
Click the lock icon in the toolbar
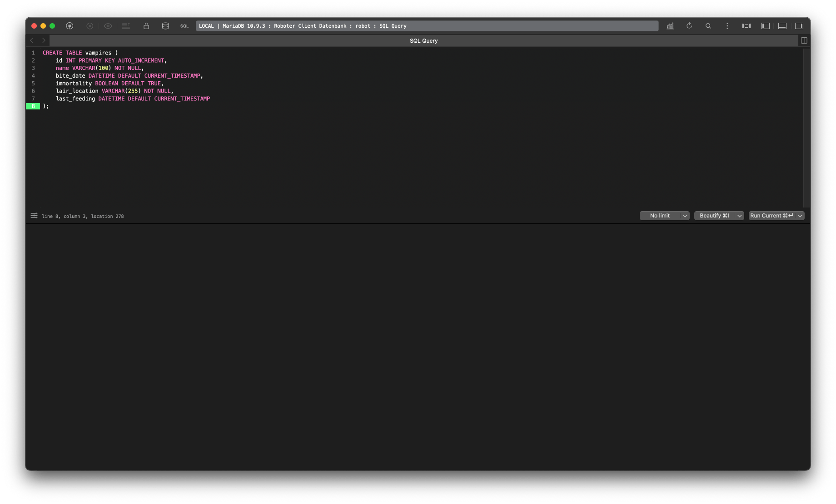tap(146, 26)
